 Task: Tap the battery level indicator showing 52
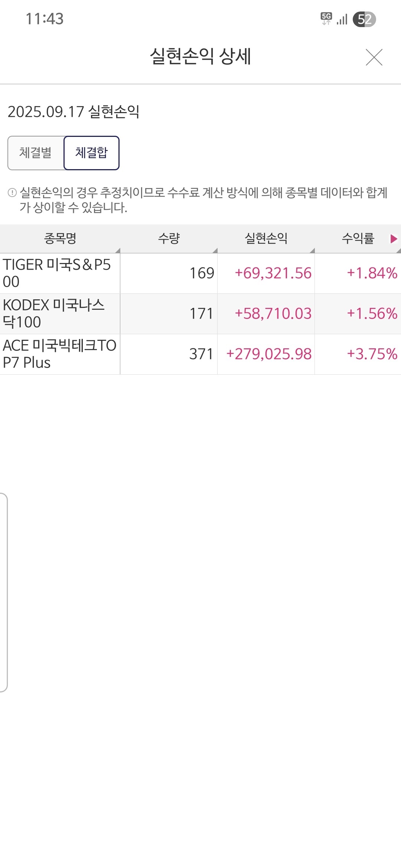pos(364,19)
